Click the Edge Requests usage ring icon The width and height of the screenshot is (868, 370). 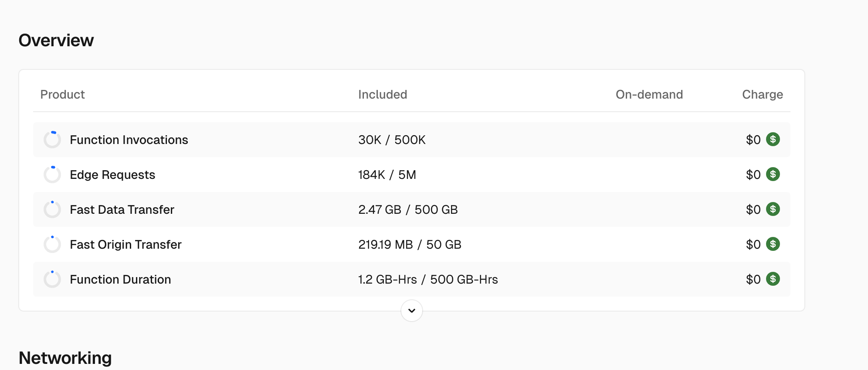click(52, 175)
